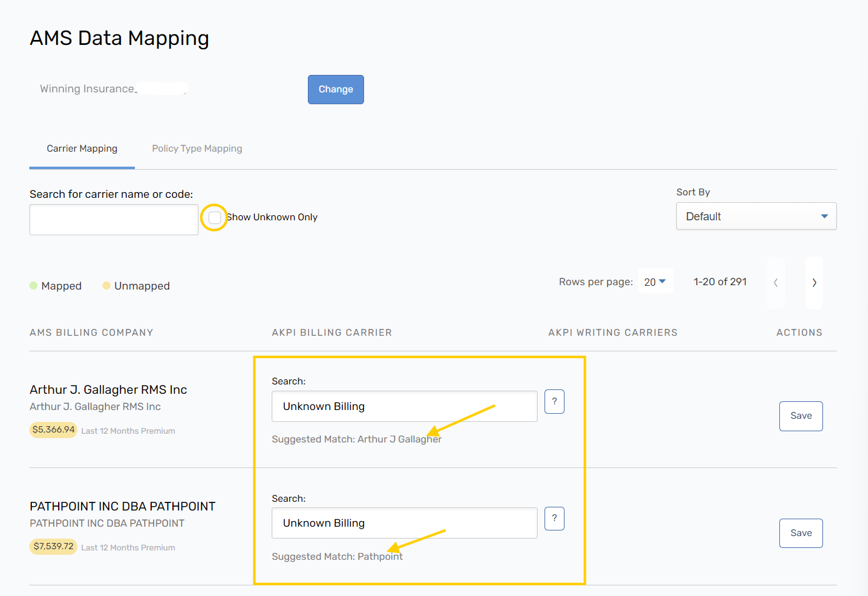868x596 pixels.
Task: Save the Arthur J. Gallagher mapping
Action: [x=801, y=416]
